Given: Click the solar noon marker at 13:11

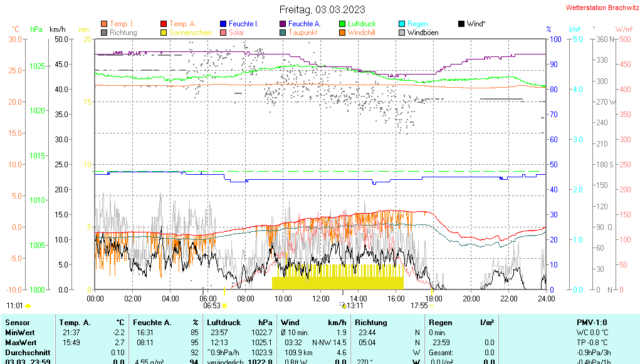Looking at the screenshot, I should click(343, 306).
